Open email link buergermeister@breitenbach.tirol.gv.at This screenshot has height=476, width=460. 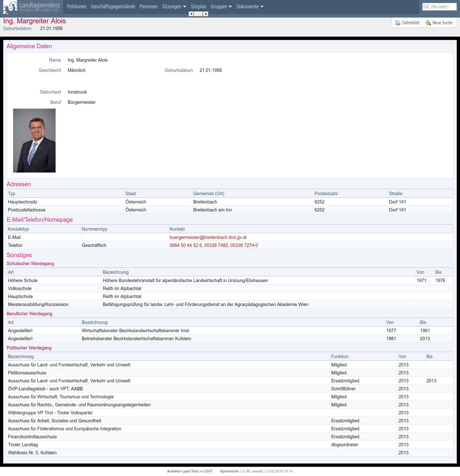(208, 237)
